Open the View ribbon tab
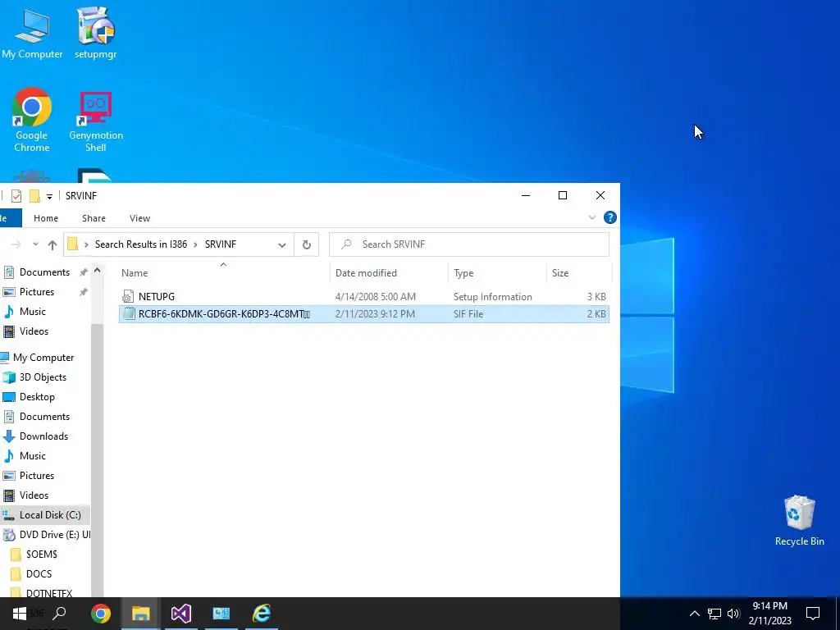This screenshot has height=630, width=840. click(x=139, y=218)
